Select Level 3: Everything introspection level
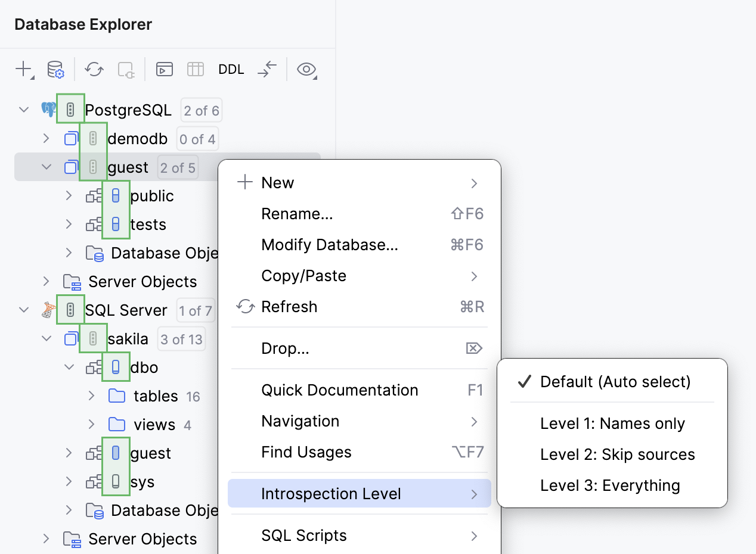756x554 pixels. pyautogui.click(x=610, y=485)
